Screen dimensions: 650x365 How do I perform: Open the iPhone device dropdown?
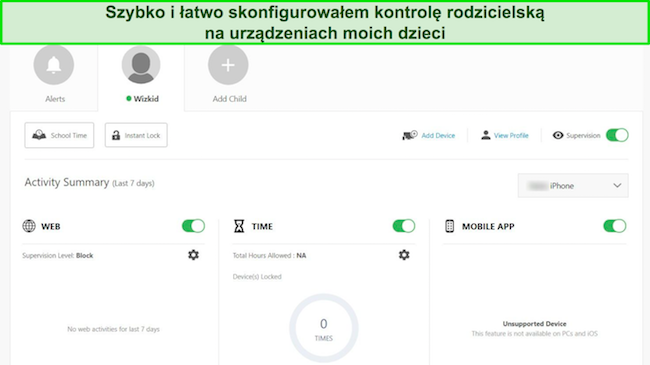point(573,185)
